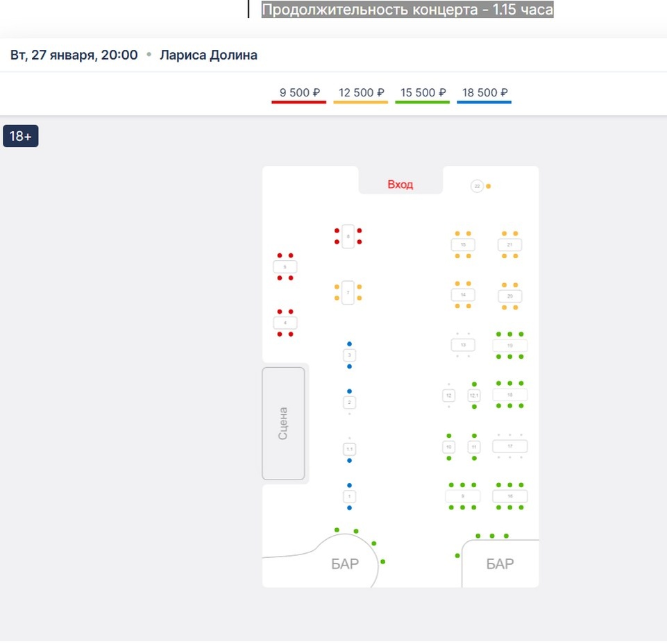Image resolution: width=667 pixels, height=644 pixels.
Task: Click table 19 with green seats
Action: pos(509,345)
